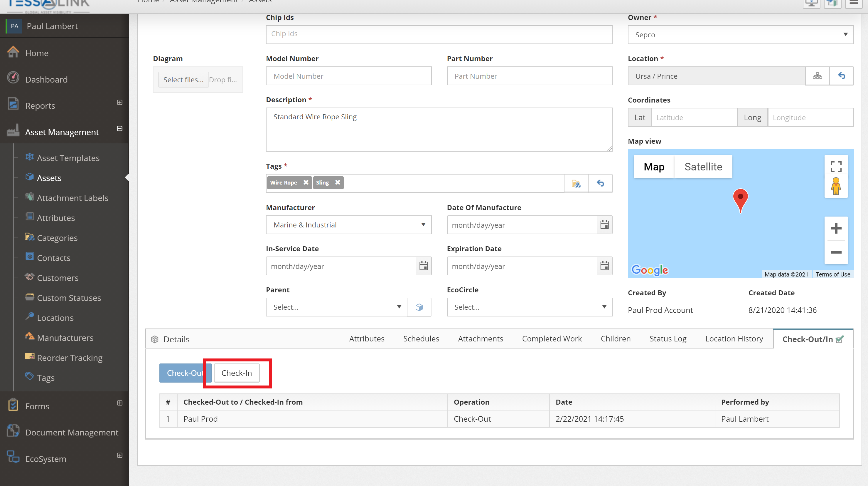Reset Tags with undo arrow icon
868x486 pixels.
tap(600, 183)
